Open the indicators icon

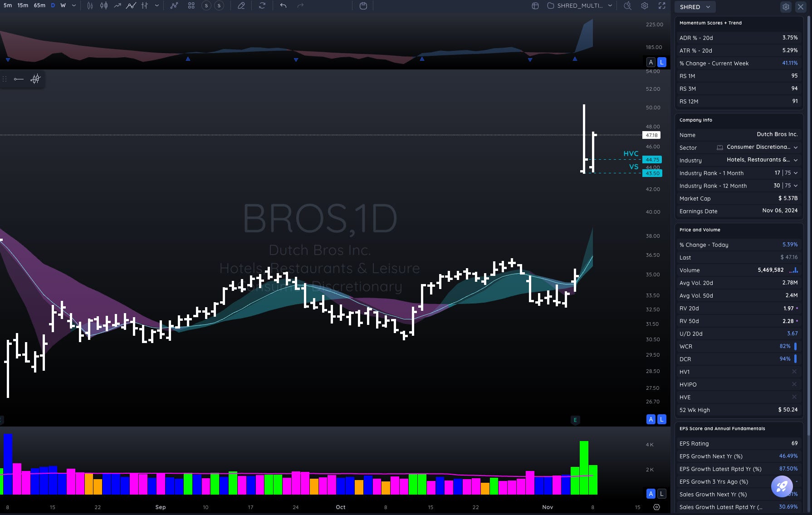click(x=174, y=5)
